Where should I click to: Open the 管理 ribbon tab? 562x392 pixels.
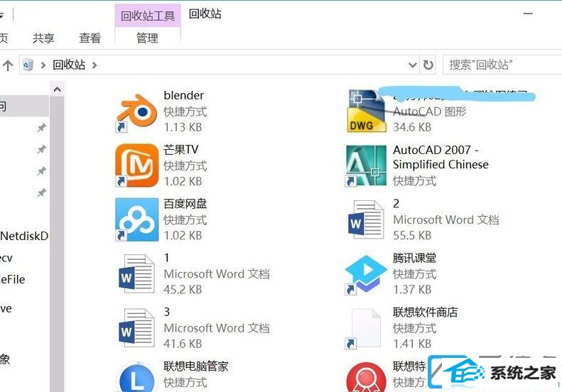click(x=147, y=38)
